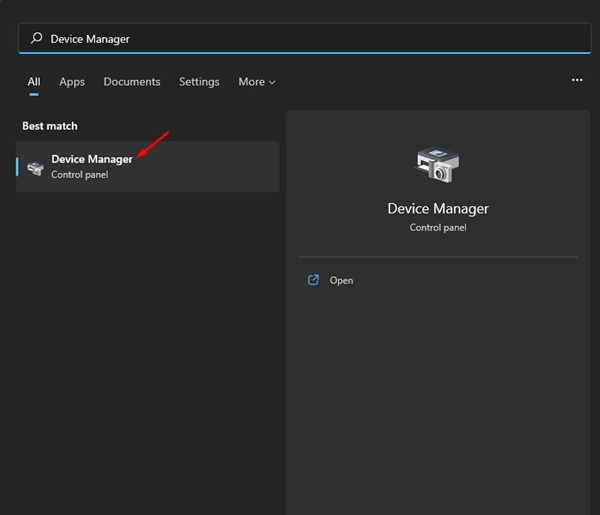The width and height of the screenshot is (600, 515).
Task: Open the three-dot options menu
Action: coord(577,80)
